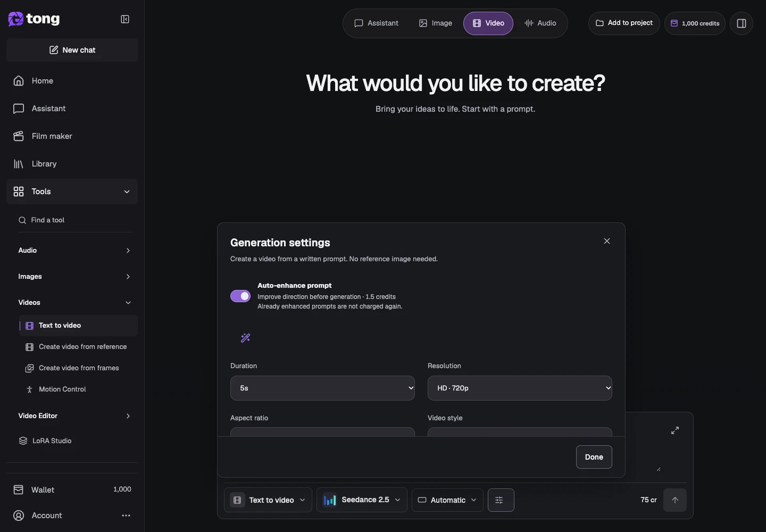766x532 pixels.
Task: Select Text to video in sidebar
Action: click(x=79, y=326)
